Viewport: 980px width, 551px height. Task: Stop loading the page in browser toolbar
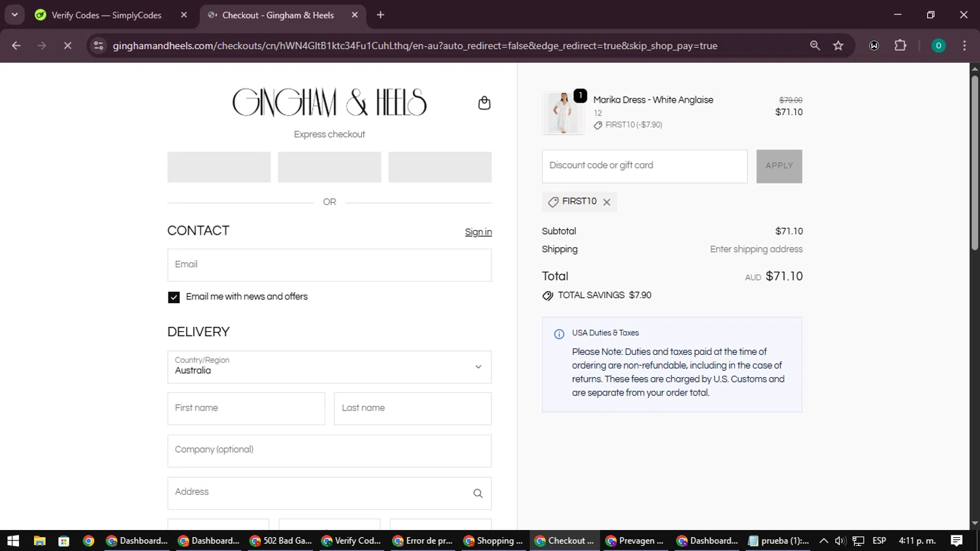click(x=67, y=46)
